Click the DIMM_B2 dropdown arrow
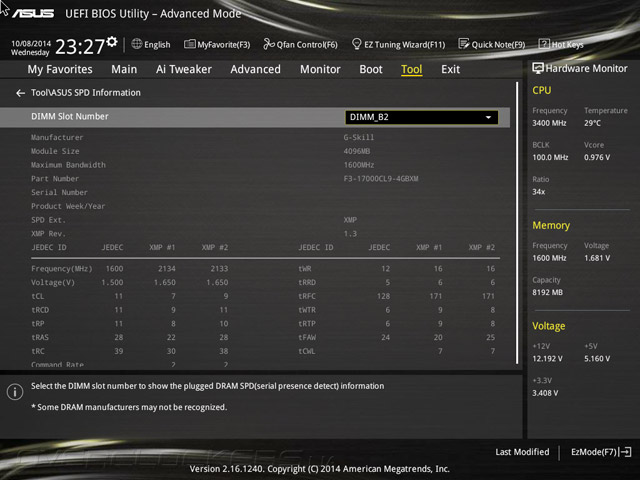Viewport: 640px width, 480px height. point(488,118)
